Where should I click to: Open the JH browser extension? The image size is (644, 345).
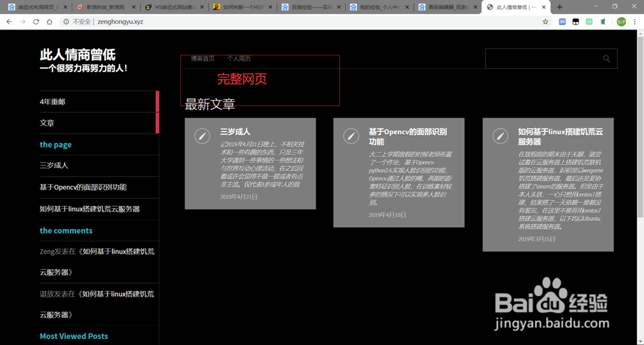pyautogui.click(x=562, y=22)
